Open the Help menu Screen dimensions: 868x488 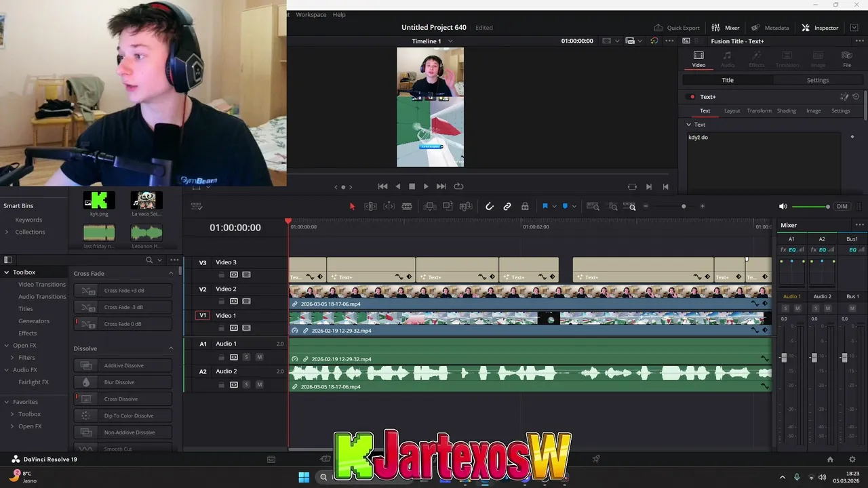[x=339, y=14]
